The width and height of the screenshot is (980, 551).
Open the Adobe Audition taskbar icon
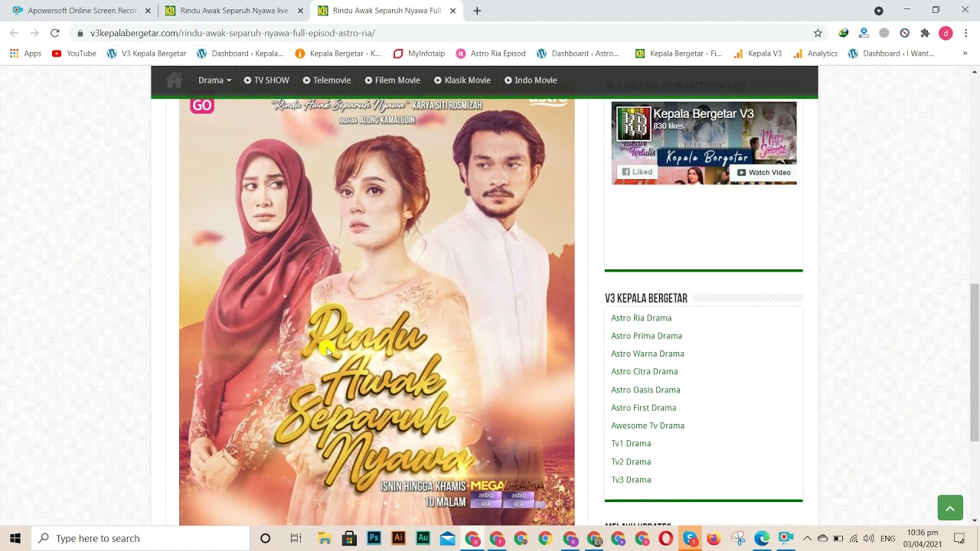(x=423, y=538)
